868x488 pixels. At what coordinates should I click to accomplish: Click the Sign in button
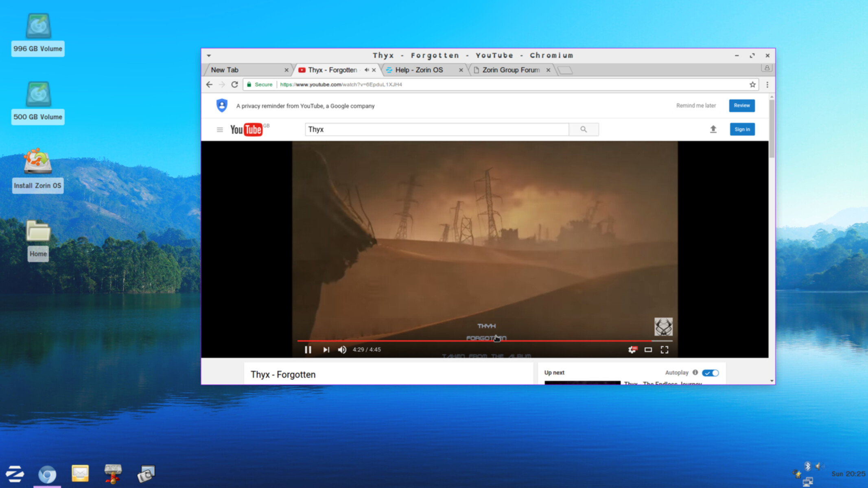[742, 129]
